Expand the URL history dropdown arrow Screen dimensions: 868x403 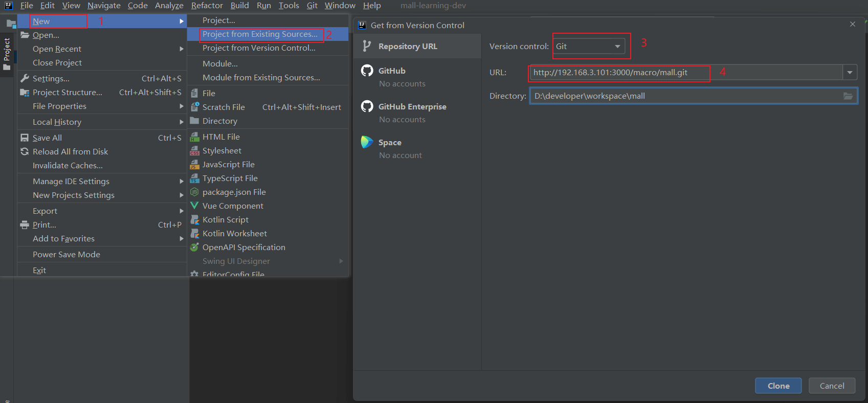[850, 73]
